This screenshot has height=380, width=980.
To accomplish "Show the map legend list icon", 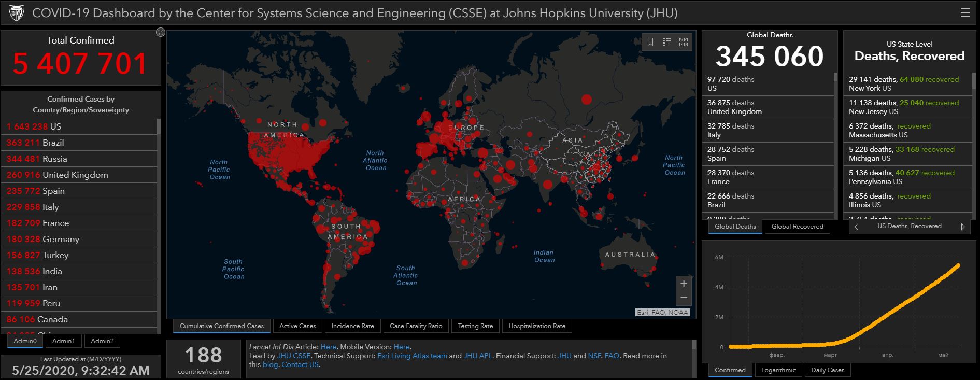I will (667, 42).
